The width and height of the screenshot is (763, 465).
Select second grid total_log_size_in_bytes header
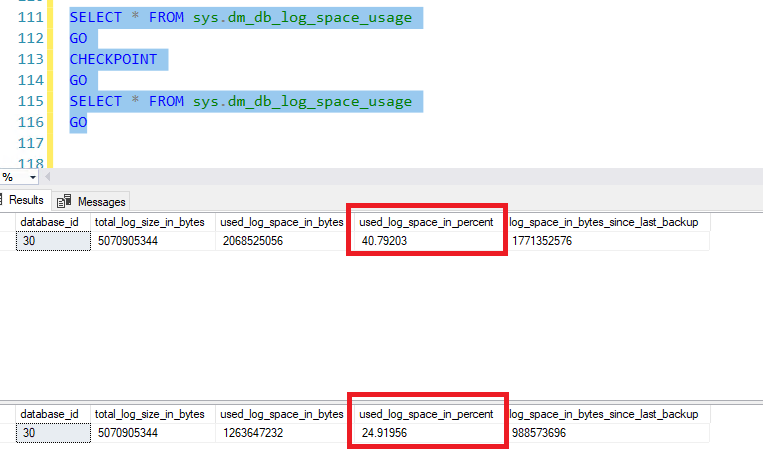pyautogui.click(x=153, y=414)
